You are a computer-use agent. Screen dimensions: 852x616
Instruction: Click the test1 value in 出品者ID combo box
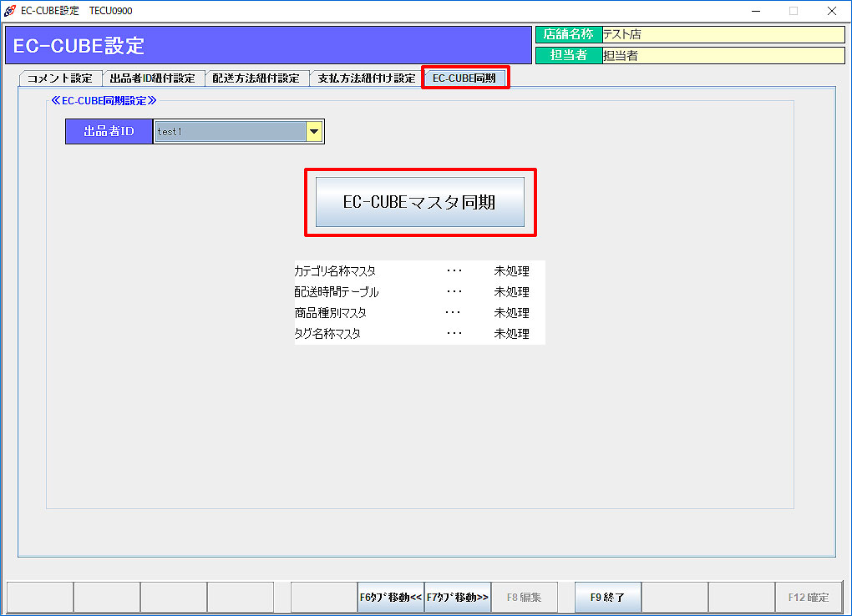231,131
